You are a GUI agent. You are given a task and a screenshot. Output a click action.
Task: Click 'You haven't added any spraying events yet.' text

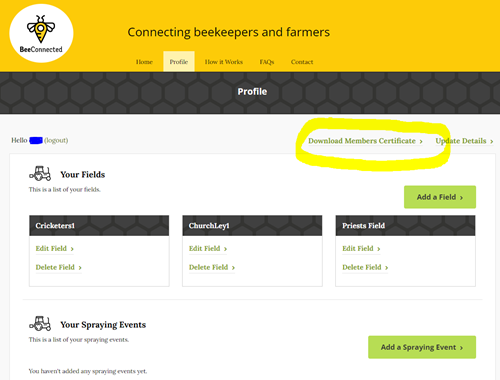(88, 371)
